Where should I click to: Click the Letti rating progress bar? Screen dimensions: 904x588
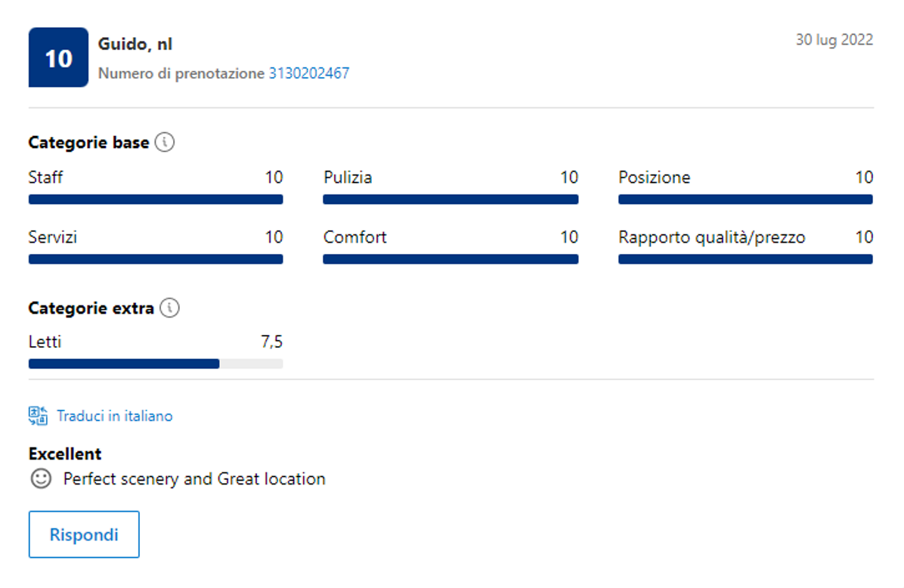(x=156, y=364)
